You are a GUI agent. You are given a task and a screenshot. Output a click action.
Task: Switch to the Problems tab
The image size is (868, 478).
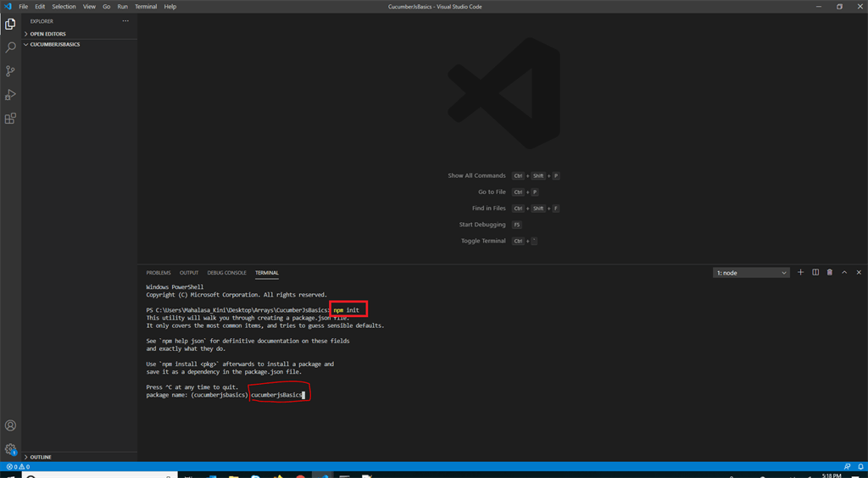pos(159,273)
